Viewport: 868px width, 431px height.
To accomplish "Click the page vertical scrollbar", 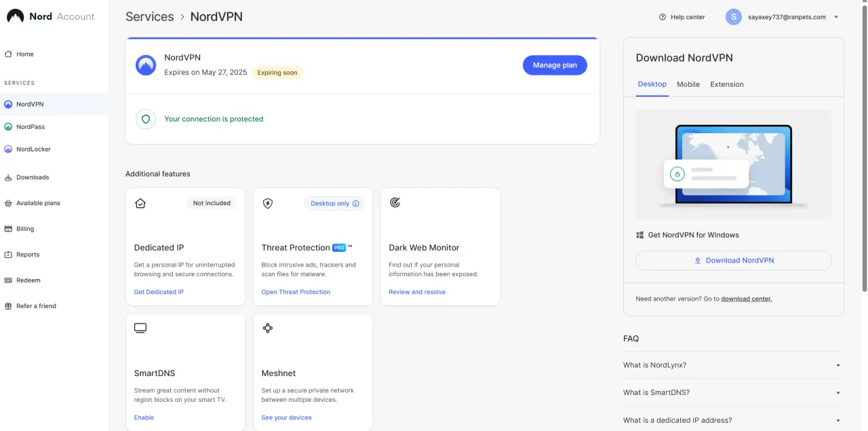I will (864, 149).
